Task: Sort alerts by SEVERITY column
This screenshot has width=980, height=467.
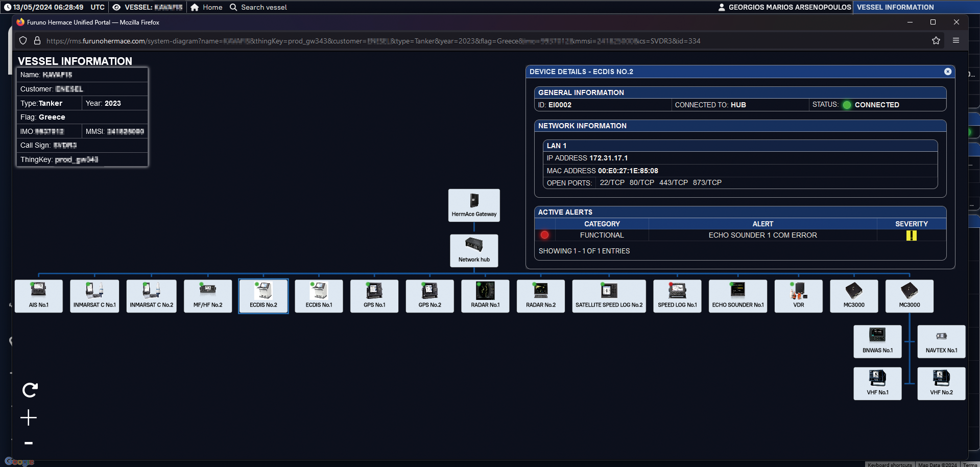Action: pos(911,224)
